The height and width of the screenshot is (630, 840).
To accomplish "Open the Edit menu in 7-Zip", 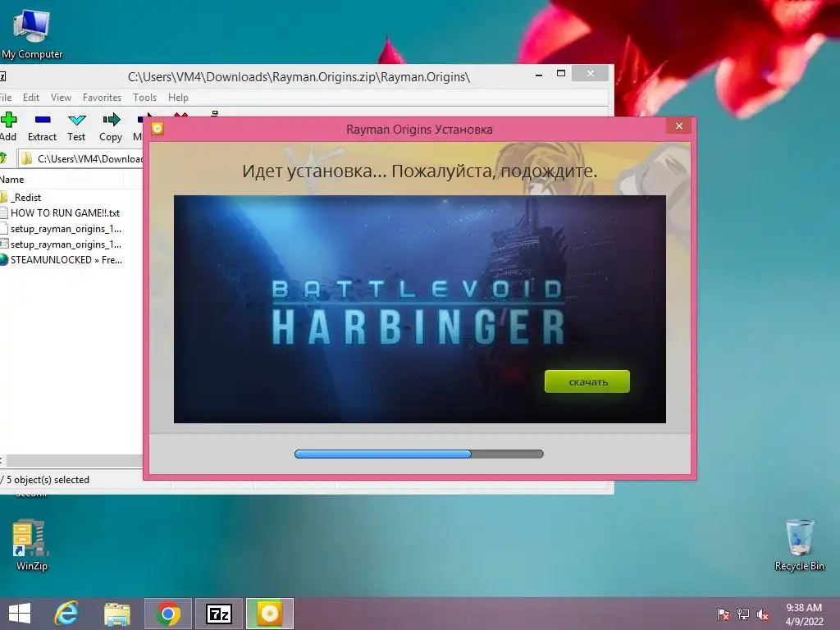I will (31, 98).
